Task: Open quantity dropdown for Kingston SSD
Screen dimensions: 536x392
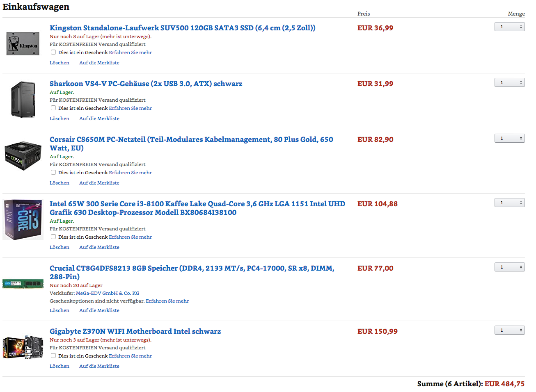Action: 509,27
